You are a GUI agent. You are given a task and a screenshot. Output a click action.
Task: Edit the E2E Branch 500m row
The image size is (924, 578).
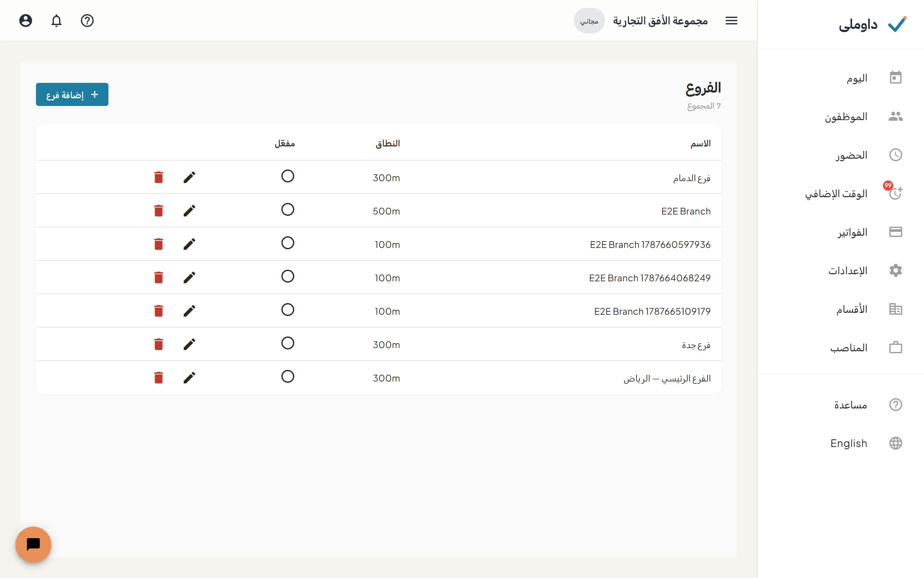coord(189,211)
